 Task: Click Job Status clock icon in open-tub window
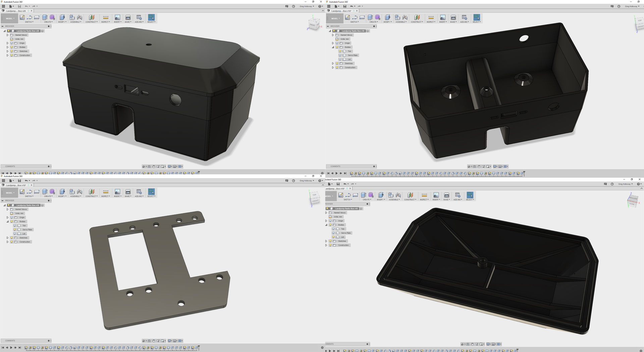click(619, 6)
